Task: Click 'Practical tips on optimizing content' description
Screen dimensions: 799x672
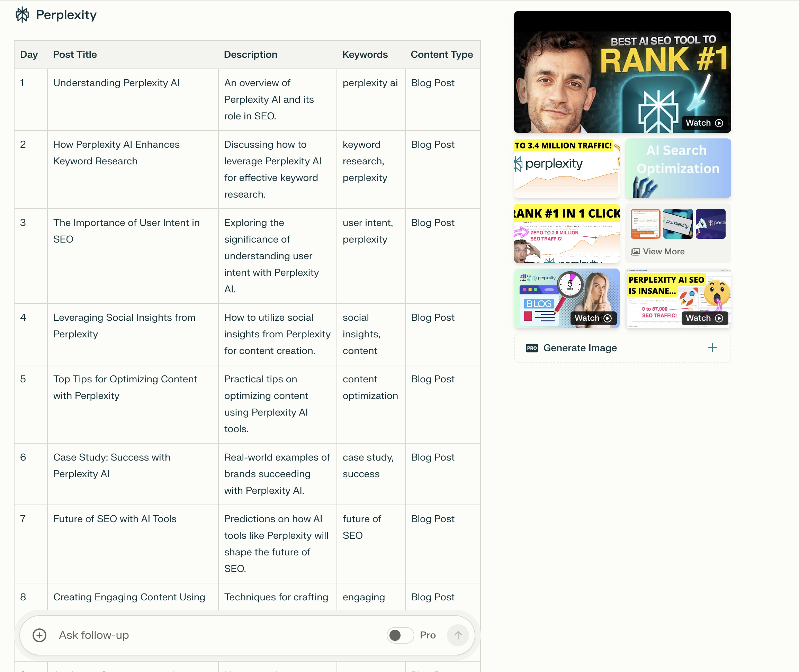Action: pyautogui.click(x=266, y=404)
